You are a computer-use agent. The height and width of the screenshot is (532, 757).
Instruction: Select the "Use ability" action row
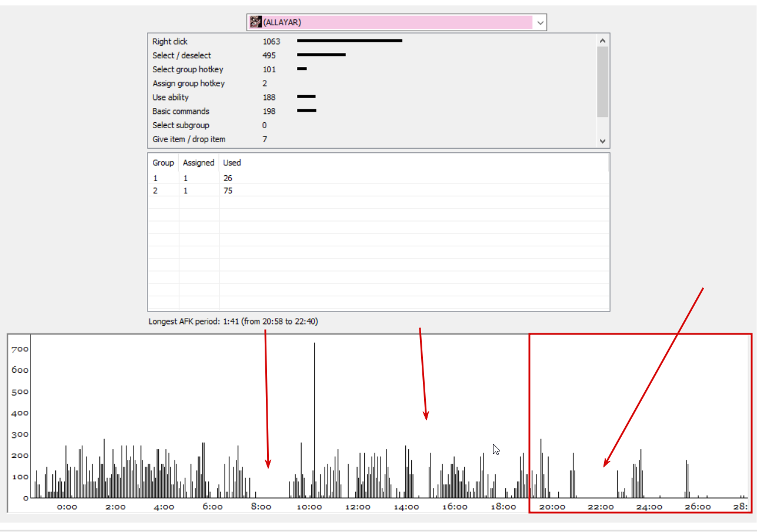click(x=372, y=97)
